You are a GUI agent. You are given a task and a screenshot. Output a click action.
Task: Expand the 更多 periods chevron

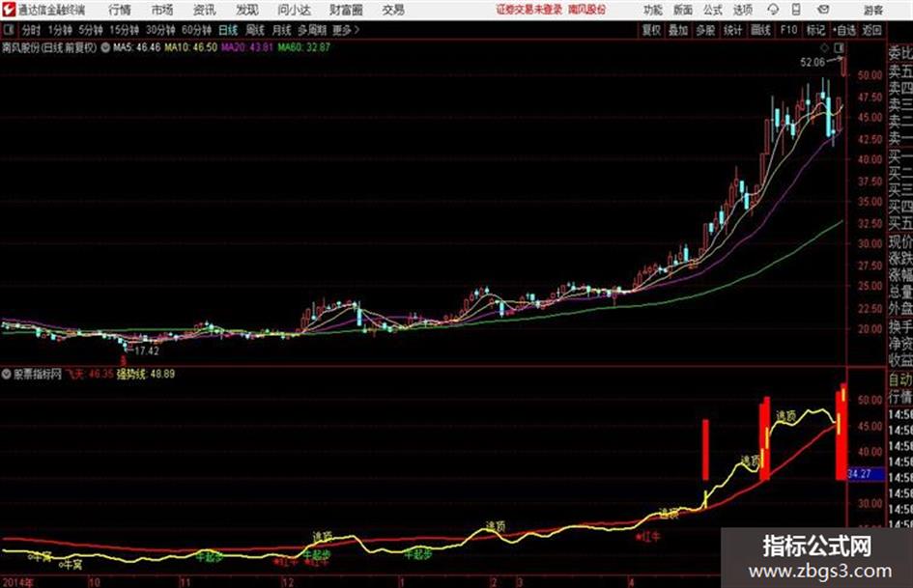pyautogui.click(x=347, y=30)
